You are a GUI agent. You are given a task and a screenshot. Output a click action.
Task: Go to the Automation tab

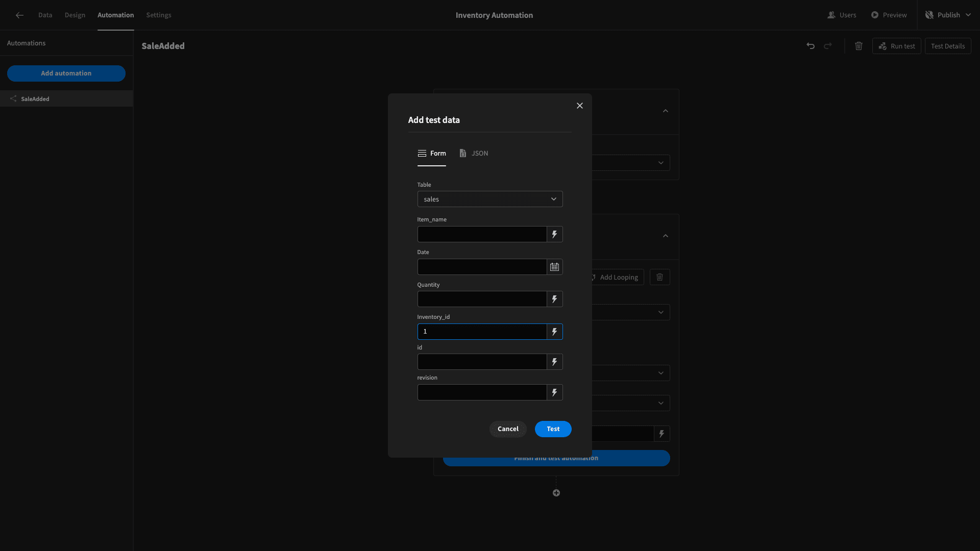(116, 15)
